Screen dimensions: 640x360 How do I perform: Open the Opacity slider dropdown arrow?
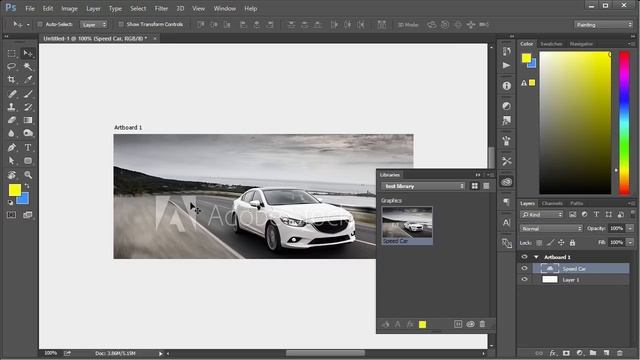pyautogui.click(x=630, y=228)
